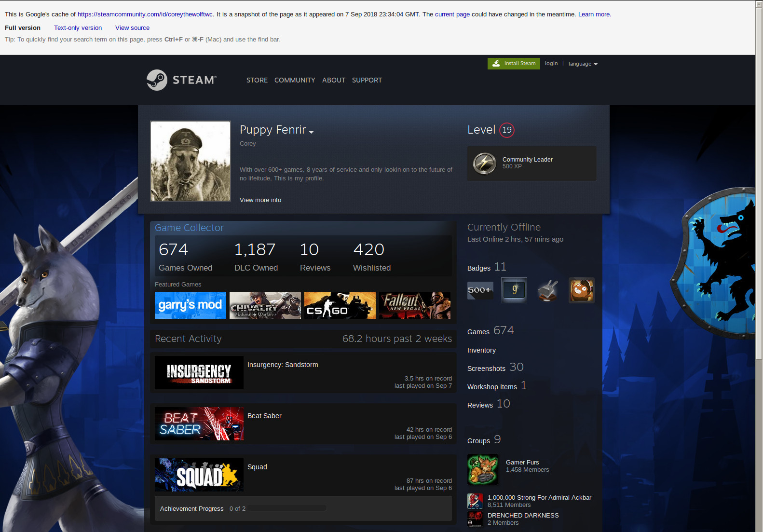The height and width of the screenshot is (532, 763).
Task: Click 674 Games Owned stat
Action: click(186, 257)
